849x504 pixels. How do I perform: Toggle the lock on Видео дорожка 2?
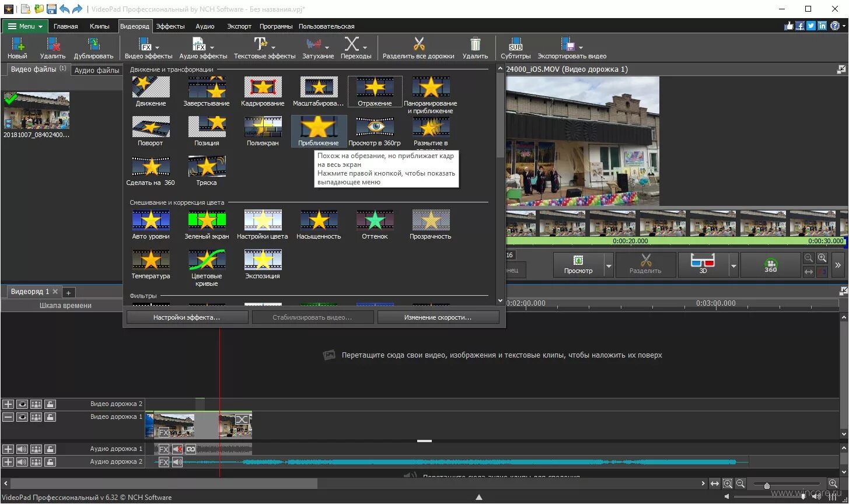point(50,404)
